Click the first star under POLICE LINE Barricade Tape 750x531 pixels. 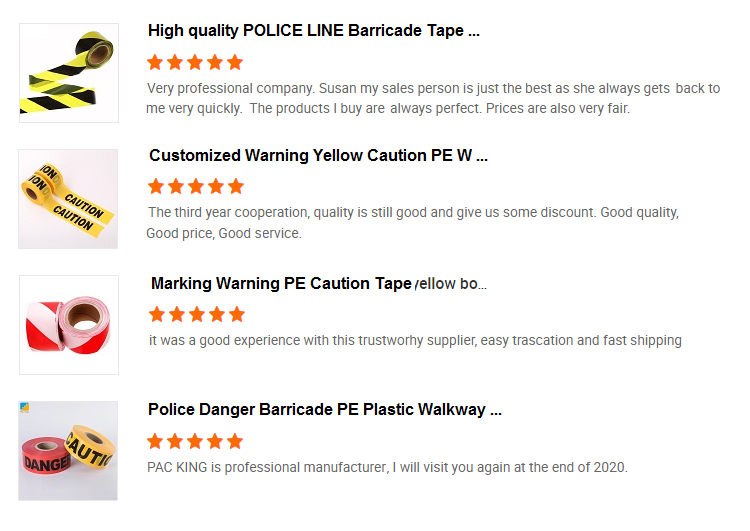pyautogui.click(x=155, y=62)
